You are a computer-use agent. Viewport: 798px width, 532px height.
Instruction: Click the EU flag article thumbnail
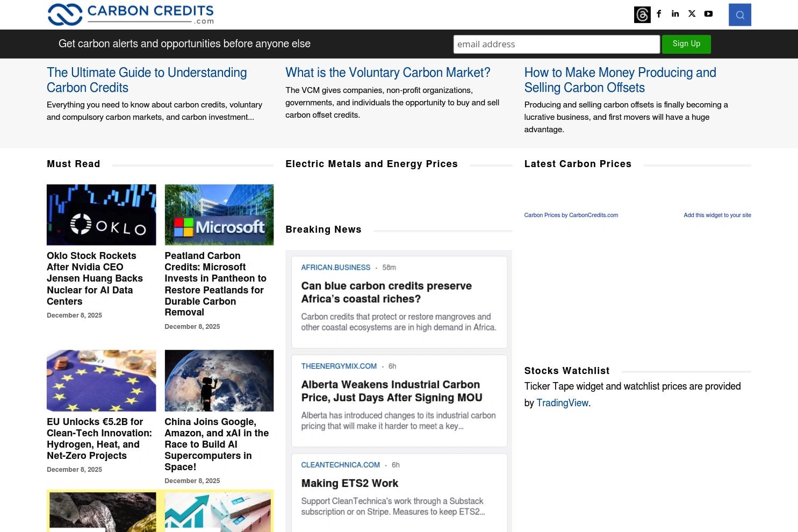point(101,380)
